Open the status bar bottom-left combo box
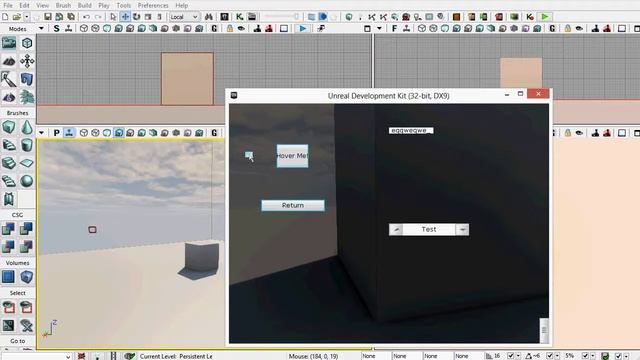The width and height of the screenshot is (640, 360). pyautogui.click(x=36, y=356)
